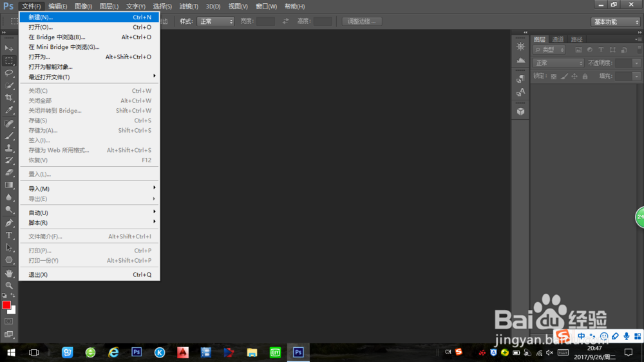Select the Horizontal Type tool
The height and width of the screenshot is (362, 644).
click(x=8, y=236)
